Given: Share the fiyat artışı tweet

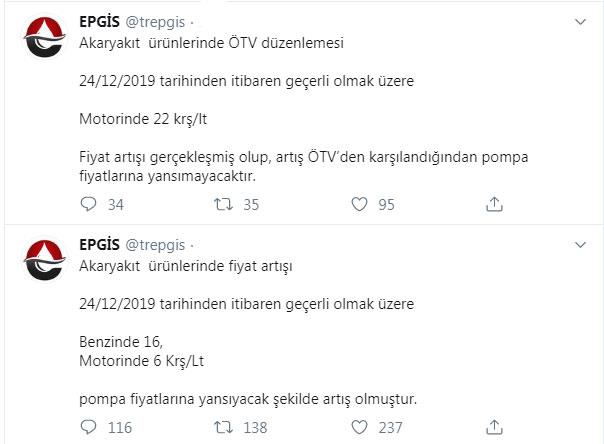Looking at the screenshot, I should point(493,427).
